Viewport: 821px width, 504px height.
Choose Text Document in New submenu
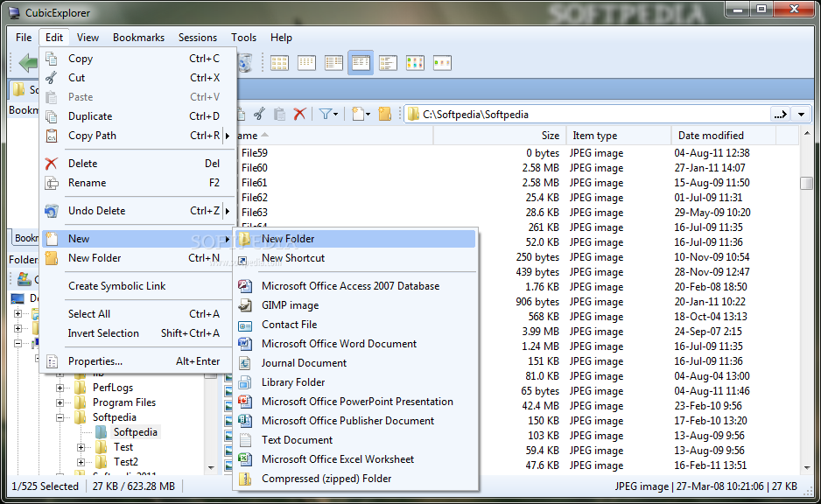[355, 440]
